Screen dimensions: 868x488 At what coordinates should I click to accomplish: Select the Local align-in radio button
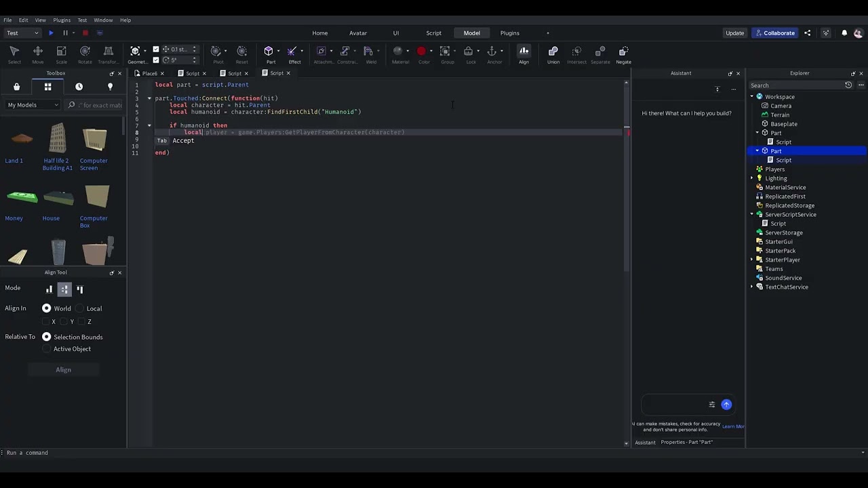coord(79,308)
